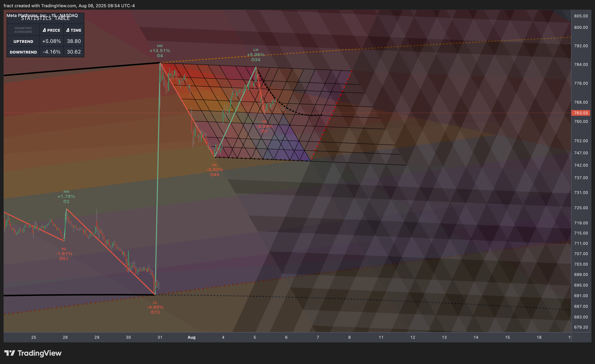Select date 7 on the time axis
Screen dimensions: 595x364
(318, 337)
